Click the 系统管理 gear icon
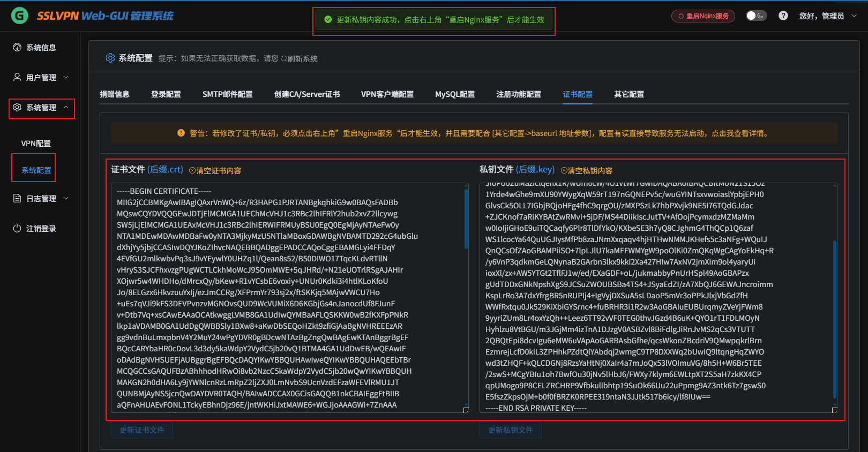The image size is (868, 452). click(x=17, y=107)
